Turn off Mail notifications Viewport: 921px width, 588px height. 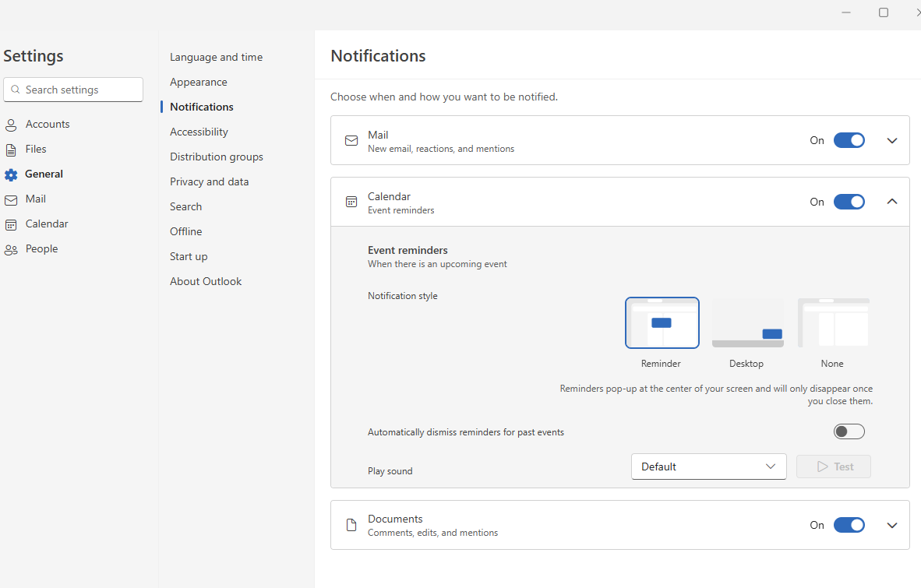tap(849, 140)
